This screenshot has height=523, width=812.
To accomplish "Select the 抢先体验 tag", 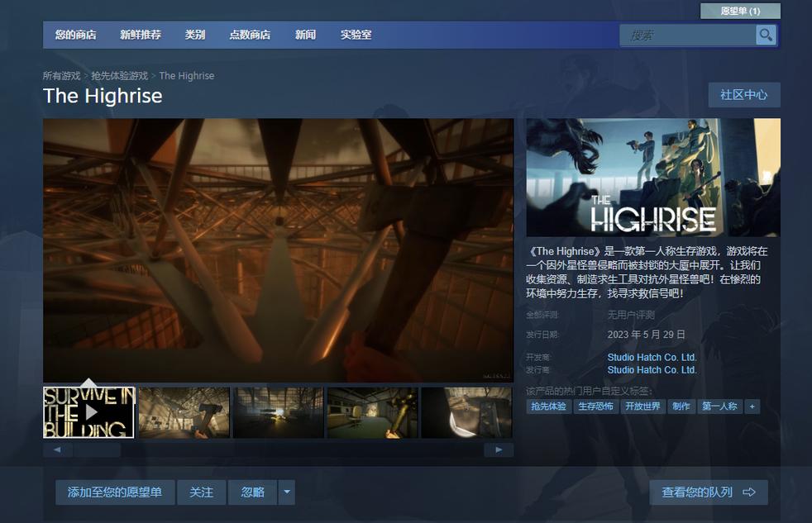I will pyautogui.click(x=549, y=407).
